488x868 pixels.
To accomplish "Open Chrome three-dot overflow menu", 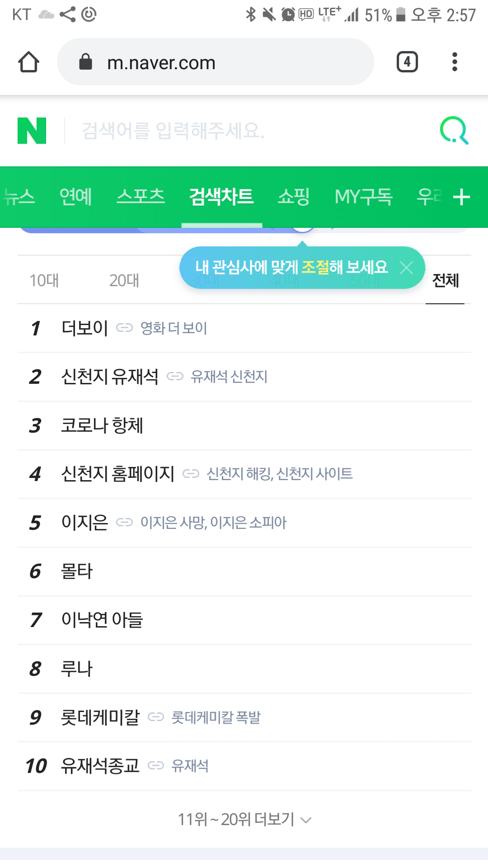I will pos(455,62).
